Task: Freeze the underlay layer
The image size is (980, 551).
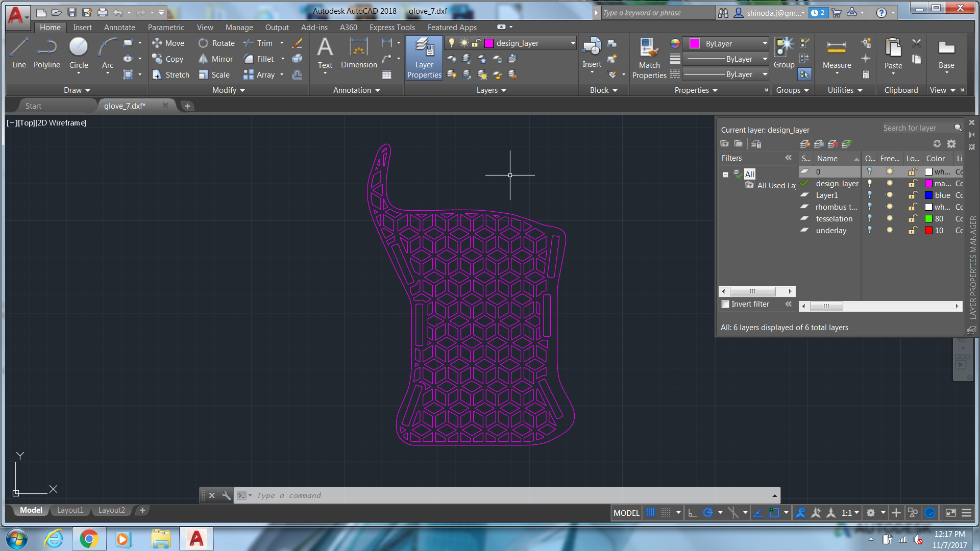Action: pyautogui.click(x=890, y=230)
